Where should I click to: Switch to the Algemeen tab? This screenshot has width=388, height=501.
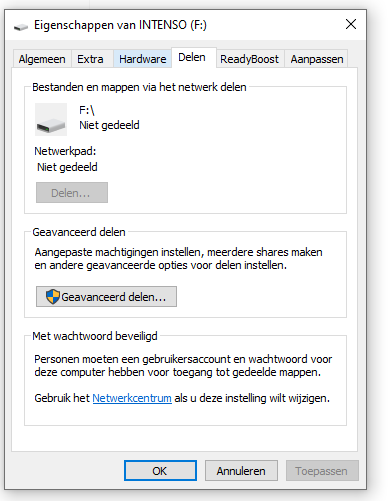click(x=42, y=59)
